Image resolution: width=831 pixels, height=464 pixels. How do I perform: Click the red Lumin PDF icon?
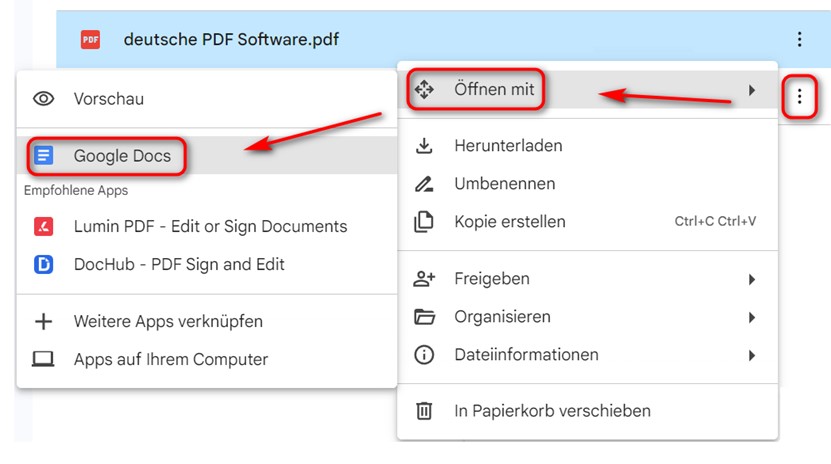[x=43, y=226]
